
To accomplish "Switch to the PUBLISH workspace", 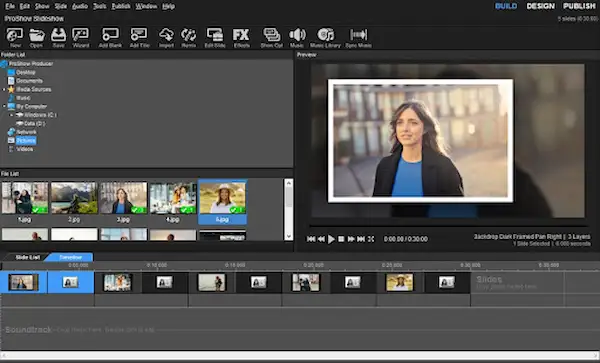I will click(x=579, y=6).
